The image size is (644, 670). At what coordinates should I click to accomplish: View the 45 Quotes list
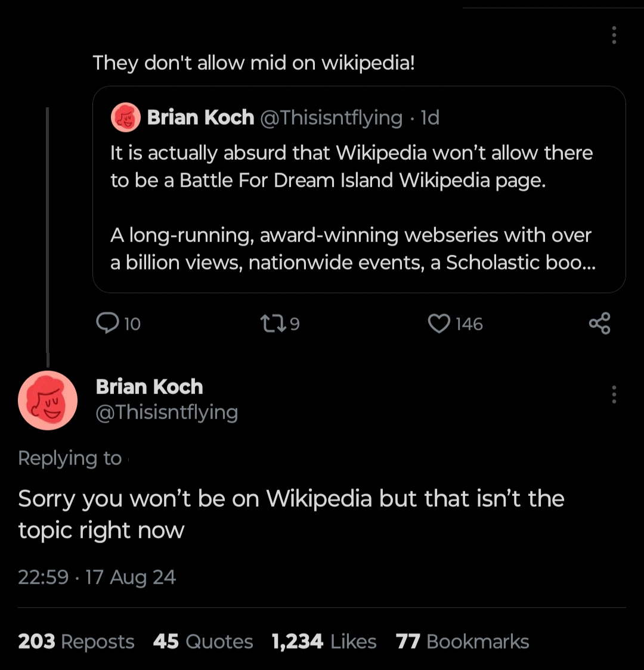pyautogui.click(x=203, y=641)
